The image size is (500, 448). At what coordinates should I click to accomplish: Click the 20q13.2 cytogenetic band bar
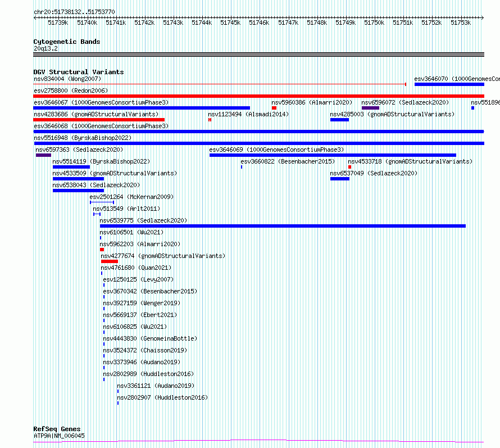point(258,55)
